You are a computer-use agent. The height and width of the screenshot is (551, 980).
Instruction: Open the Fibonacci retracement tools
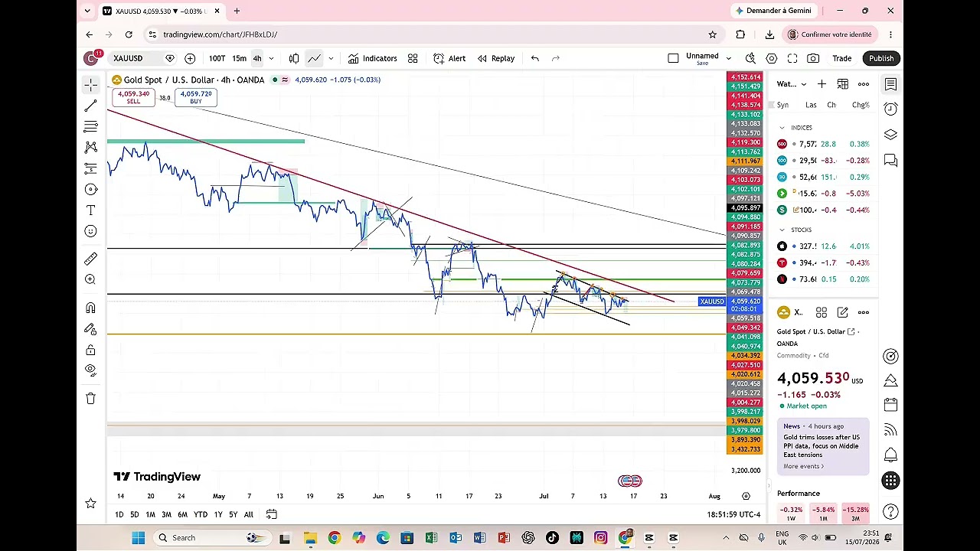click(x=90, y=126)
